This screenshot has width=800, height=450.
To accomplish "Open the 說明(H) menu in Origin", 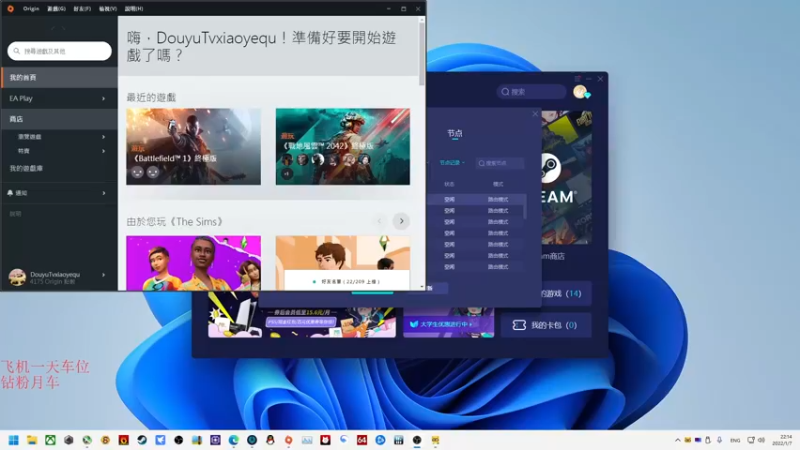I will pos(134,9).
